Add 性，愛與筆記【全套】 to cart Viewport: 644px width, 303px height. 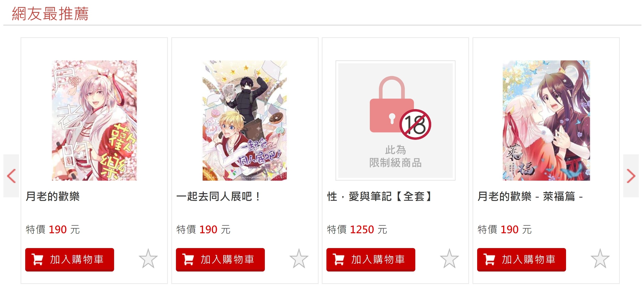click(x=371, y=260)
